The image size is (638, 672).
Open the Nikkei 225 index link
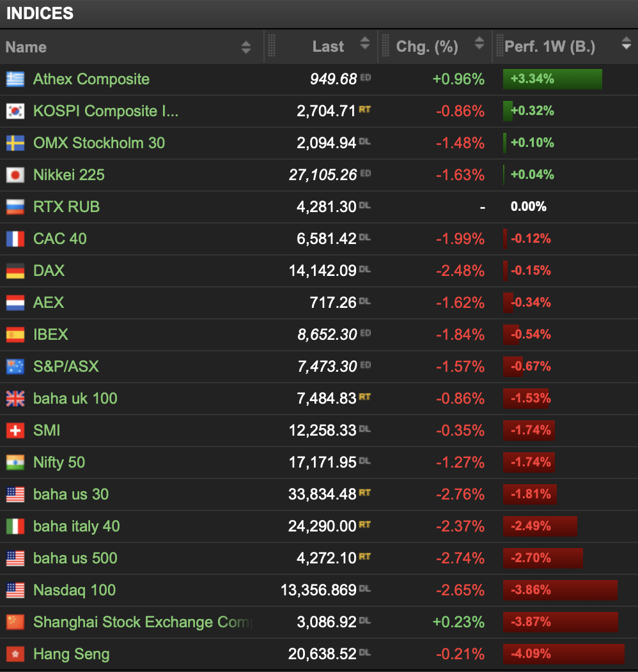click(x=69, y=175)
